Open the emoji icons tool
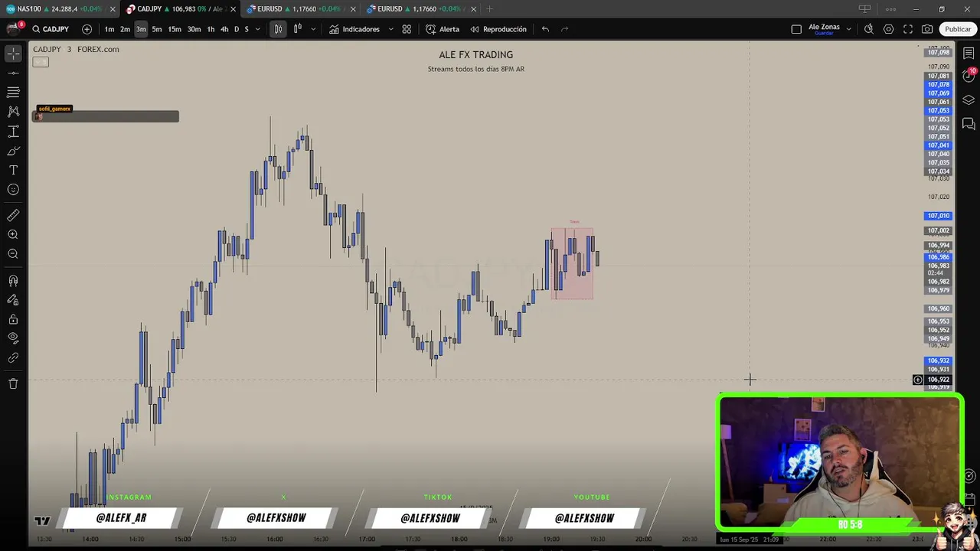Image resolution: width=980 pixels, height=551 pixels. pyautogui.click(x=13, y=190)
